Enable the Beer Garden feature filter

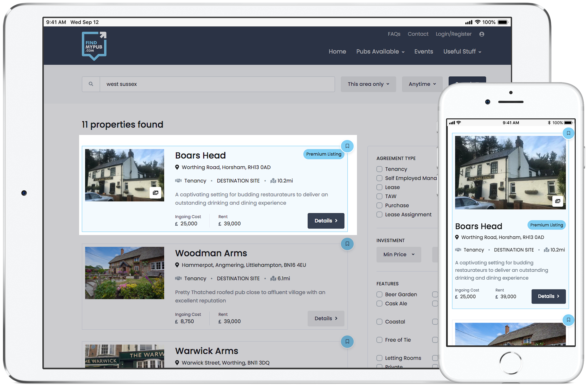click(380, 294)
